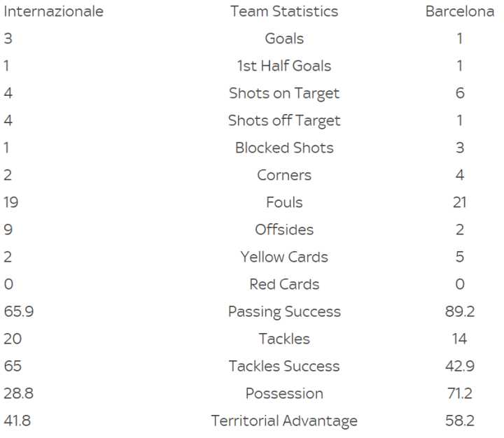Select the Territorial Advantage label
The width and height of the screenshot is (504, 438).
coord(284,421)
